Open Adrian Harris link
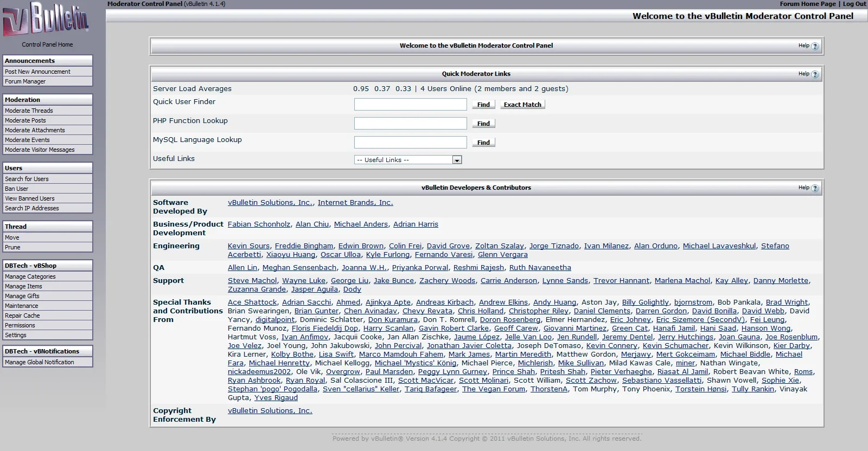This screenshot has width=868, height=451. pos(416,224)
